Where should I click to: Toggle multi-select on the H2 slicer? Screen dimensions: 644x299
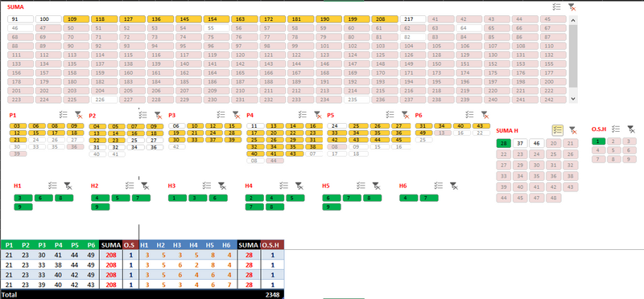130,186
